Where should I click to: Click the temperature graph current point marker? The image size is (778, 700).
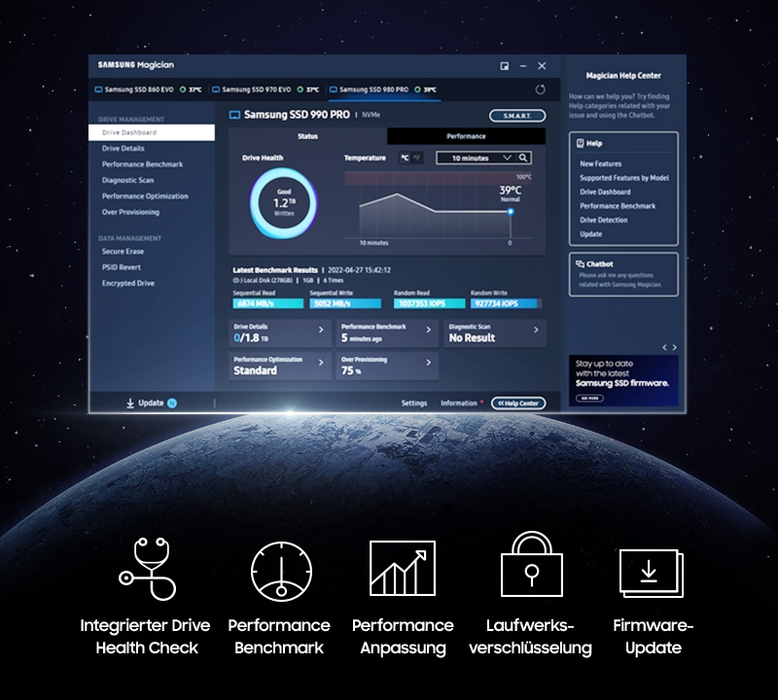pos(510,211)
